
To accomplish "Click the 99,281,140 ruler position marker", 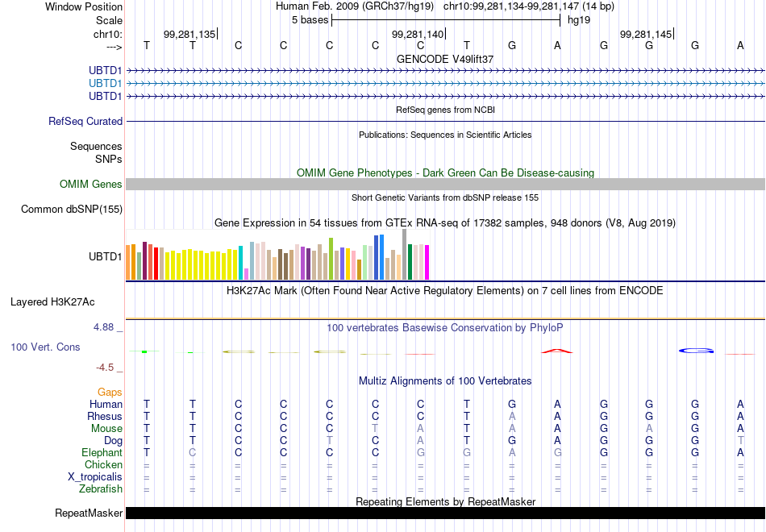I will [418, 34].
